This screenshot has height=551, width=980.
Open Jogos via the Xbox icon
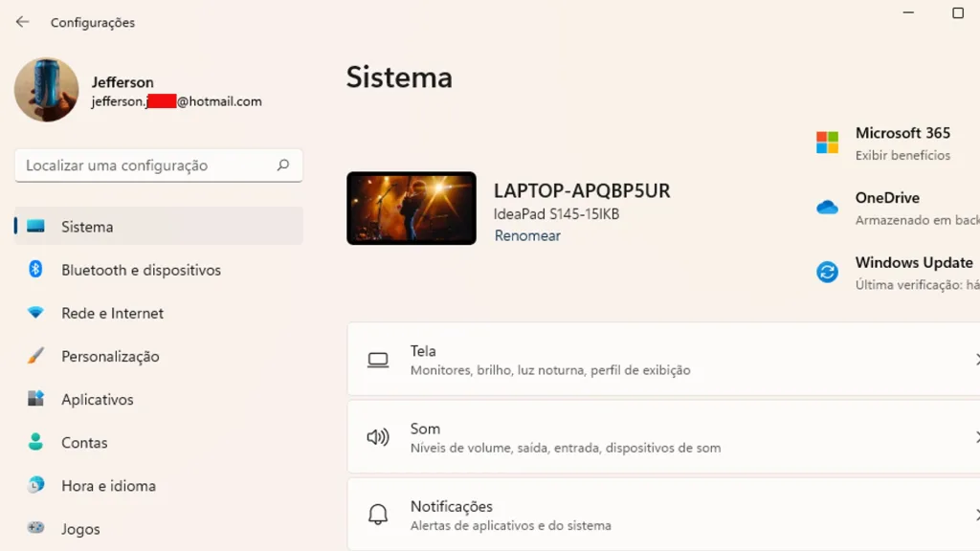[35, 528]
